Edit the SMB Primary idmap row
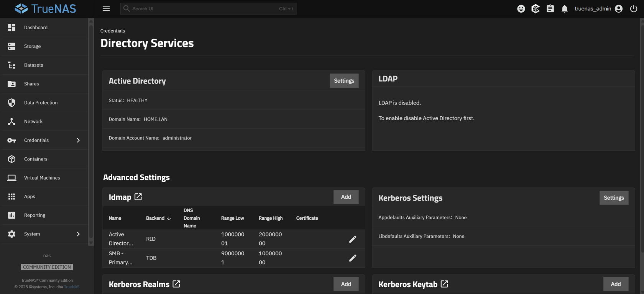Viewport: 644px width, 294px height. (353, 258)
